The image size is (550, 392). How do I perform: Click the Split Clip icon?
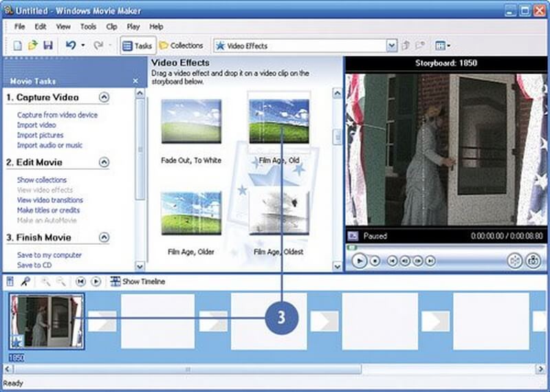click(x=514, y=261)
